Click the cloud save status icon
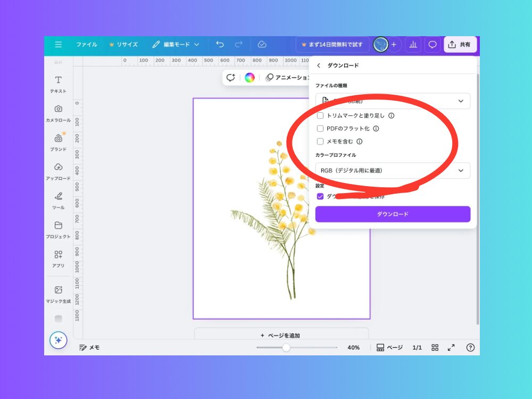532x399 pixels. [x=262, y=45]
